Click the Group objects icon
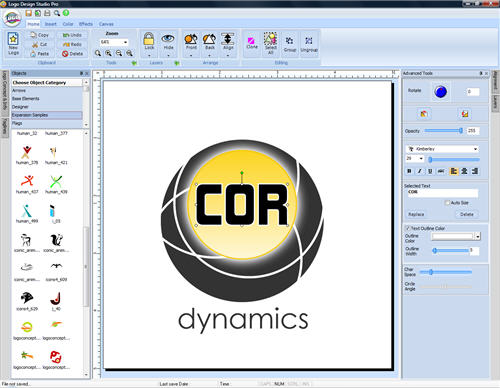Viewport: 500px width, 388px height. (x=289, y=41)
